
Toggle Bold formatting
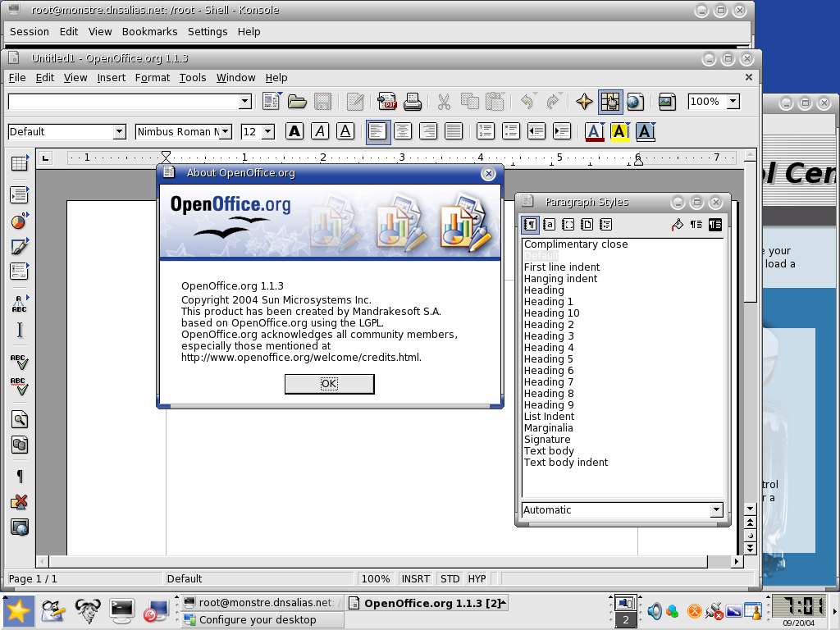tap(294, 131)
